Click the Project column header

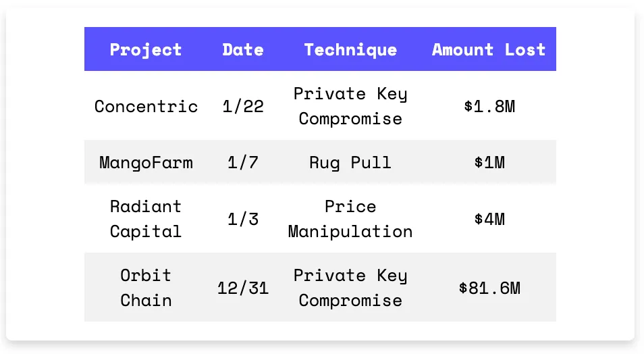(145, 50)
